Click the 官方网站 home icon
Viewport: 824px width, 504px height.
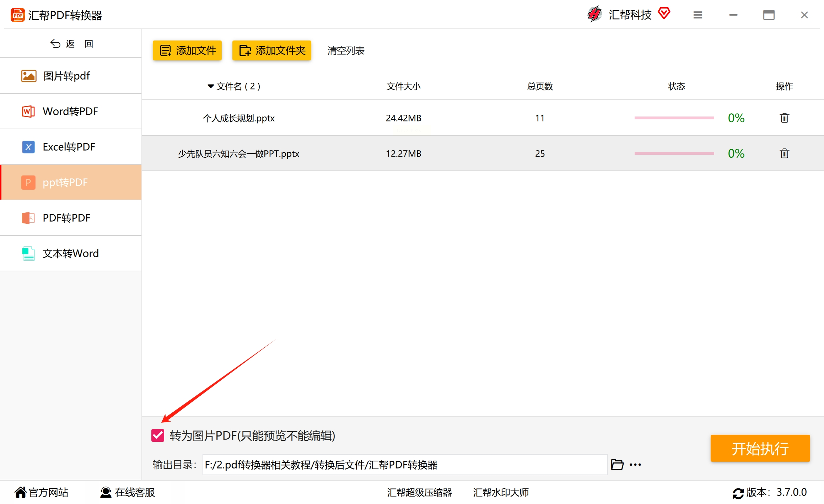[x=20, y=493]
